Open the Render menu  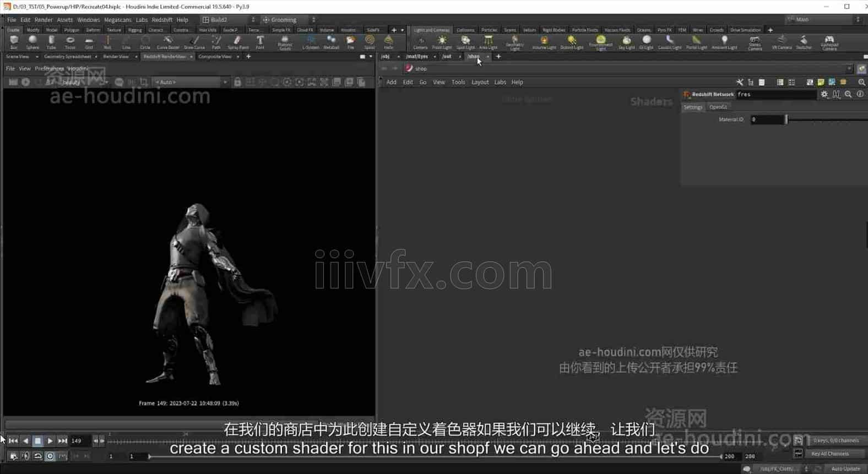point(44,19)
